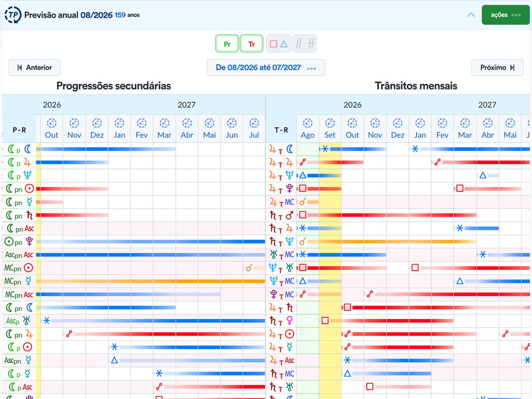This screenshot has width=532, height=399.
Task: Select the Saturn transit Venus square symbol
Action: tap(325, 321)
